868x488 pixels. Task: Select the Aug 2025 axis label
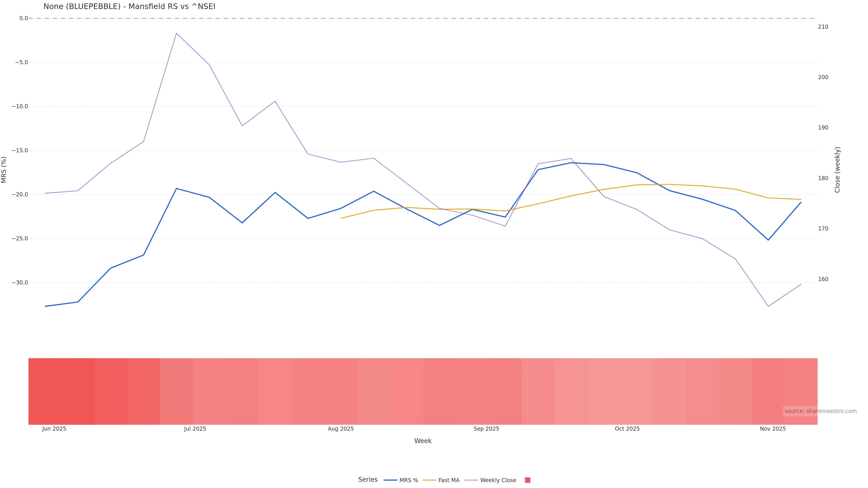[x=341, y=429]
